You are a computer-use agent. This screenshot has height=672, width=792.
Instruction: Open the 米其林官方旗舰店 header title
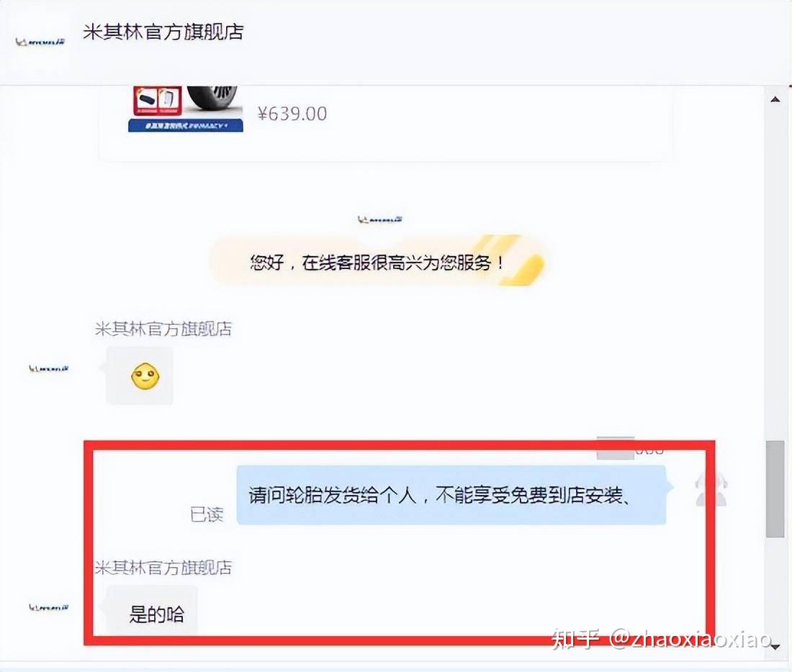click(163, 32)
